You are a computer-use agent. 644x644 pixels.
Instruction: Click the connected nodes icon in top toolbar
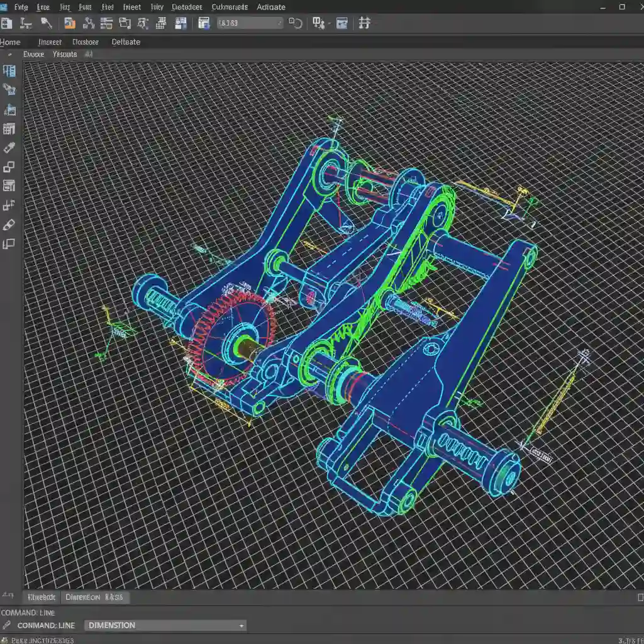tap(88, 23)
